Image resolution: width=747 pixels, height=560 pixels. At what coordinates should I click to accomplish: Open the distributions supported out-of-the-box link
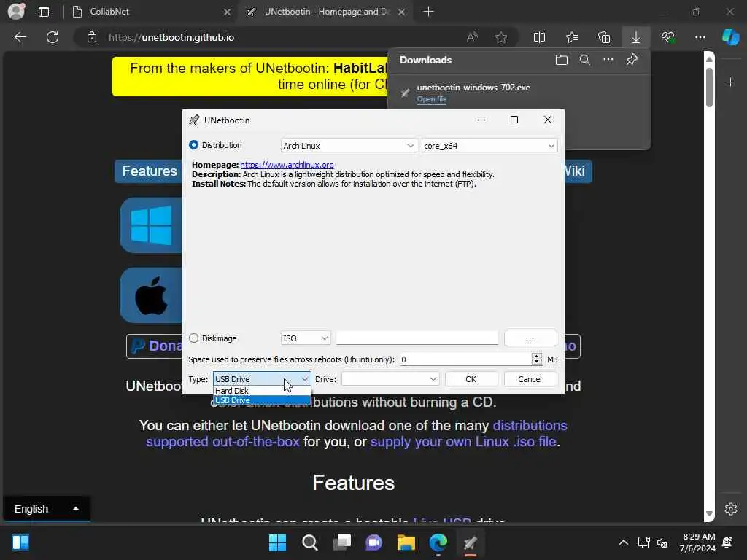pyautogui.click(x=356, y=433)
